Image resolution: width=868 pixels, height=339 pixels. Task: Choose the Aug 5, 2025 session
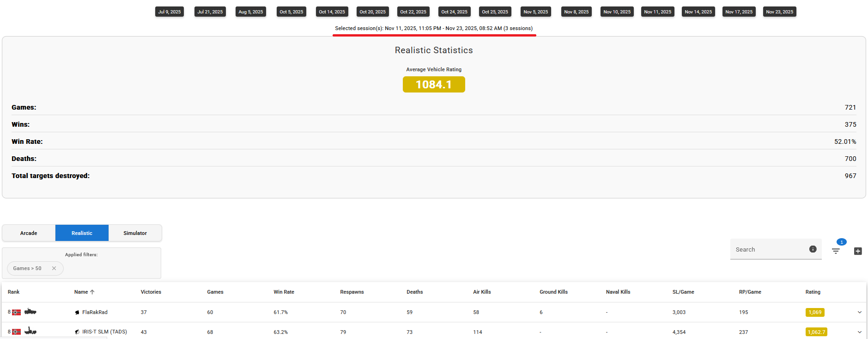pos(251,12)
